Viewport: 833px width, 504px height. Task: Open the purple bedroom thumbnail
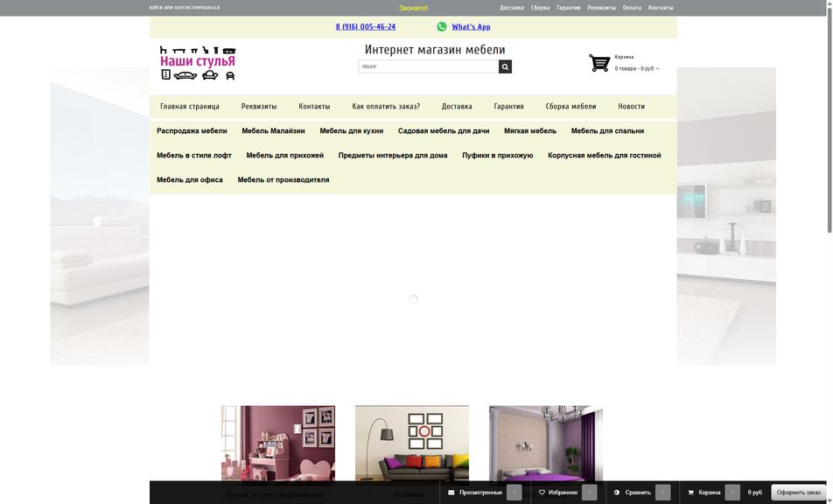(x=546, y=445)
